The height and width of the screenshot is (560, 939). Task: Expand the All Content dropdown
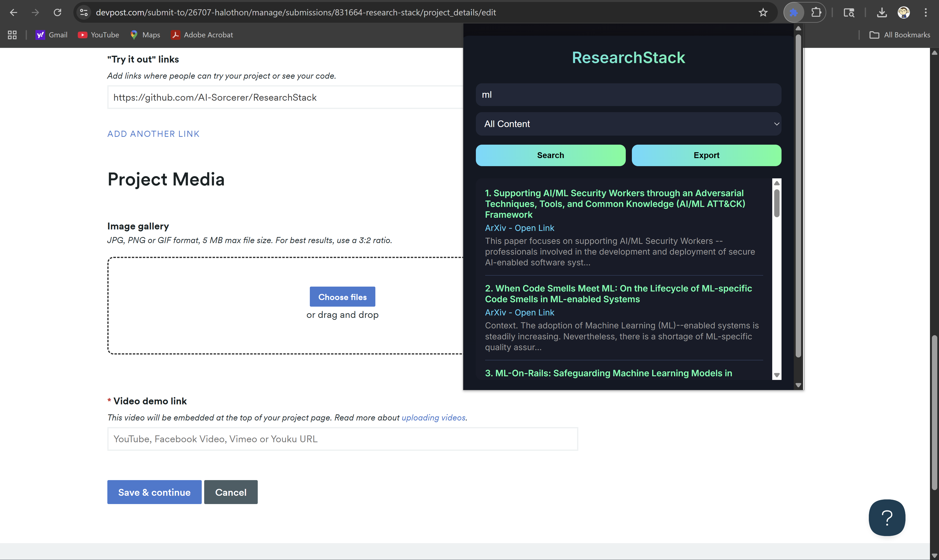coord(628,124)
